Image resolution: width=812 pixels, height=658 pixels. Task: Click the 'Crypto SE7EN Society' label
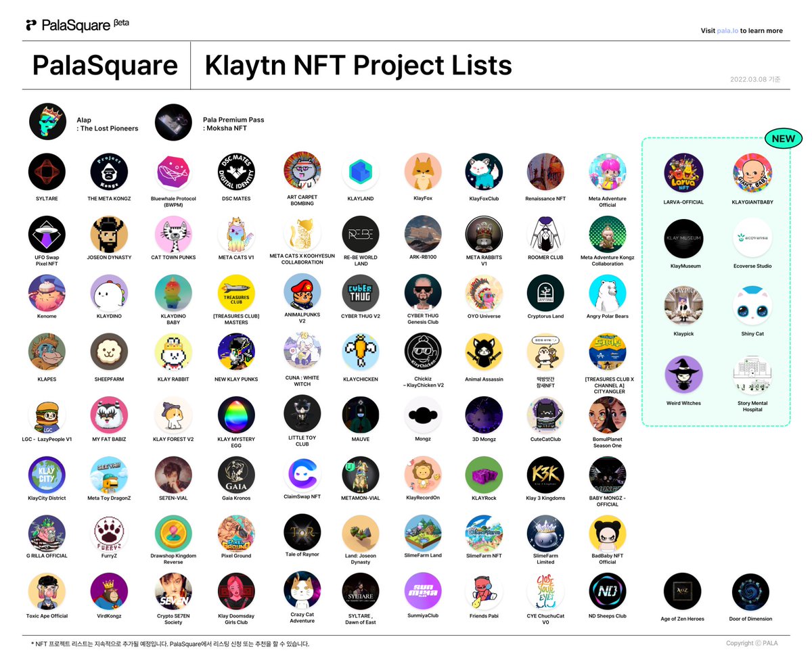point(174,619)
